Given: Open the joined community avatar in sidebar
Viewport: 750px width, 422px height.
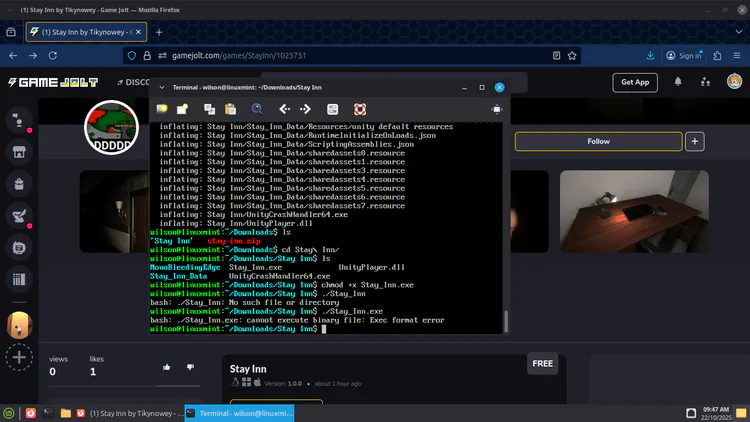Looking at the screenshot, I should (x=19, y=325).
